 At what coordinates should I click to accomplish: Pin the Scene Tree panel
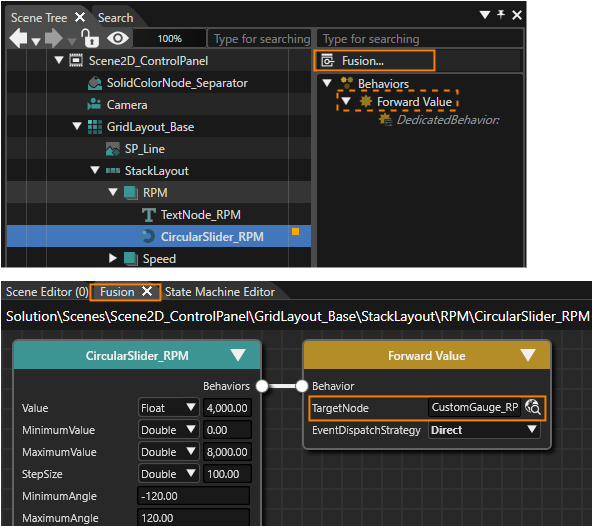(501, 15)
